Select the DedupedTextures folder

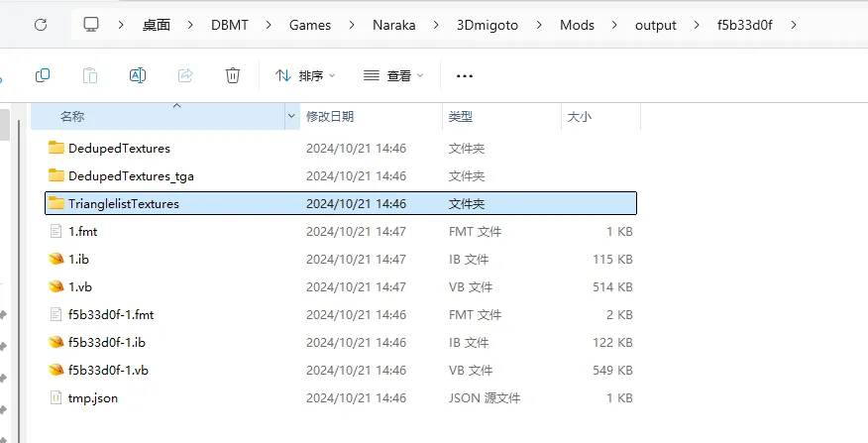click(119, 149)
